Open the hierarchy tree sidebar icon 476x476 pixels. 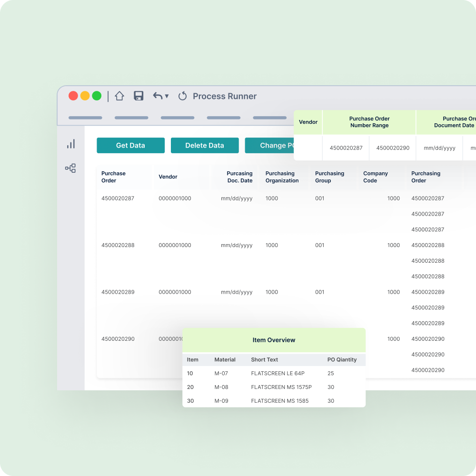pyautogui.click(x=70, y=168)
